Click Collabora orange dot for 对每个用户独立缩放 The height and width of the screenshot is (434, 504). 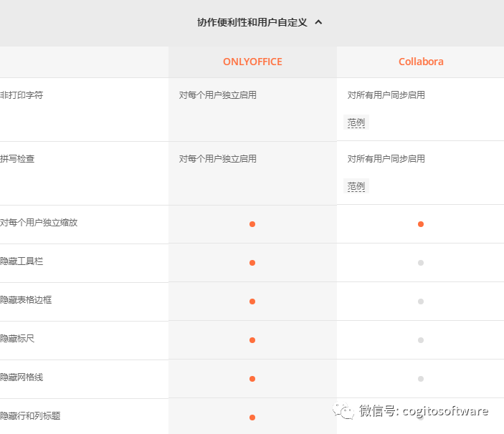point(421,224)
